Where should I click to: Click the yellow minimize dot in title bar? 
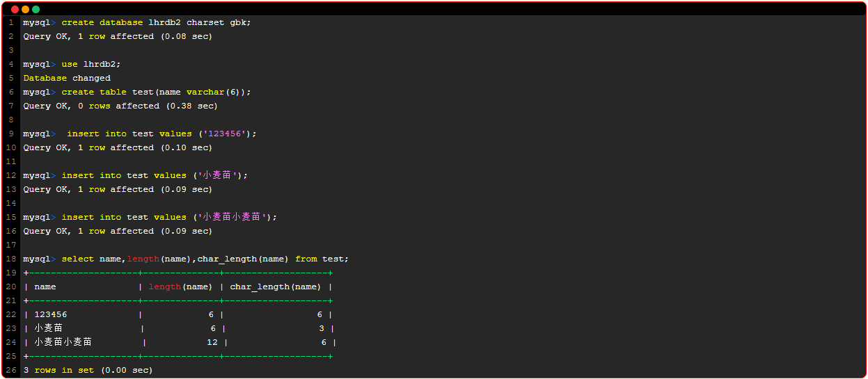tap(25, 9)
